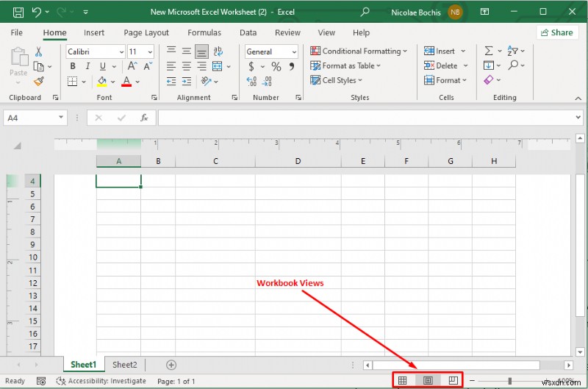The width and height of the screenshot is (588, 389).
Task: Click the Save icon in title bar
Action: [18, 13]
